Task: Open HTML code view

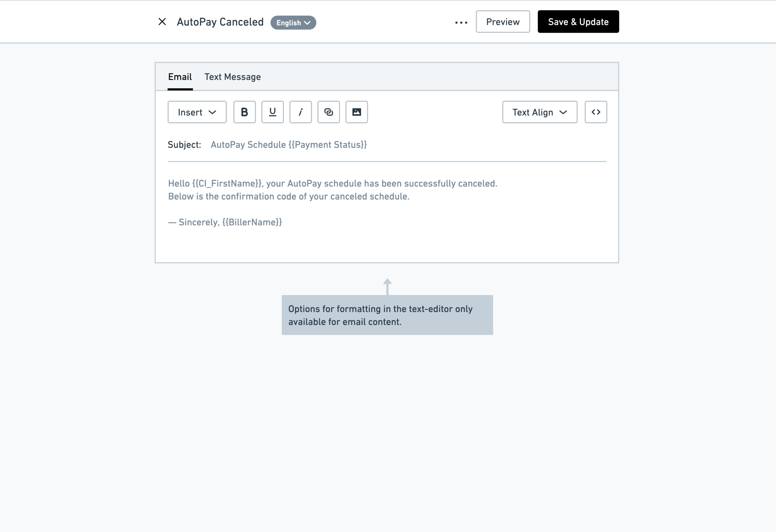Action: pyautogui.click(x=596, y=112)
